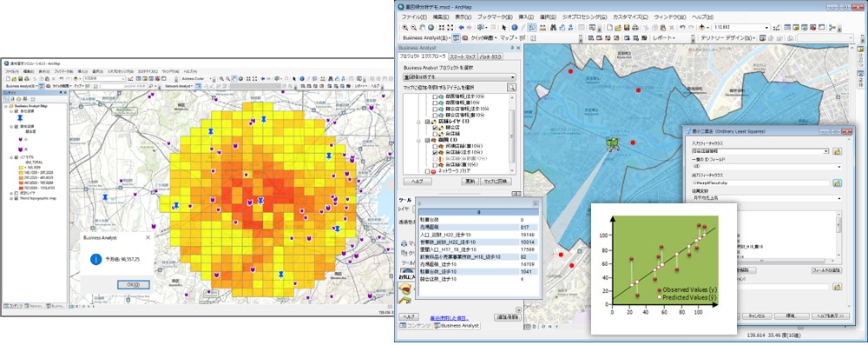Collapse the 店舗レイヤ tree group

point(418,122)
